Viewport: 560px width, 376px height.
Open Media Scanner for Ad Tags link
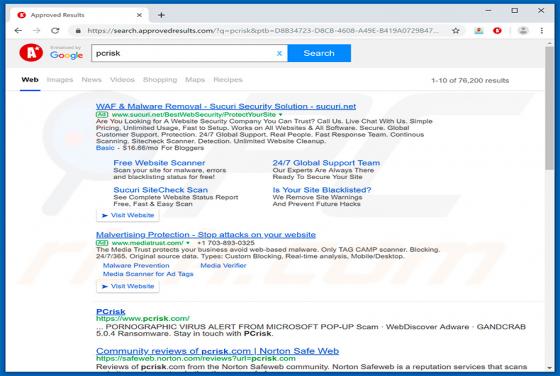click(148, 274)
